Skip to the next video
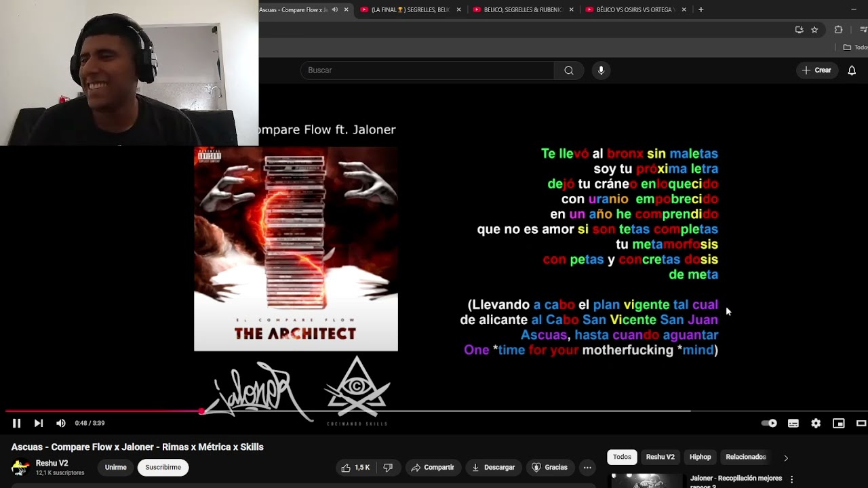Image resolution: width=868 pixels, height=488 pixels. 39,423
